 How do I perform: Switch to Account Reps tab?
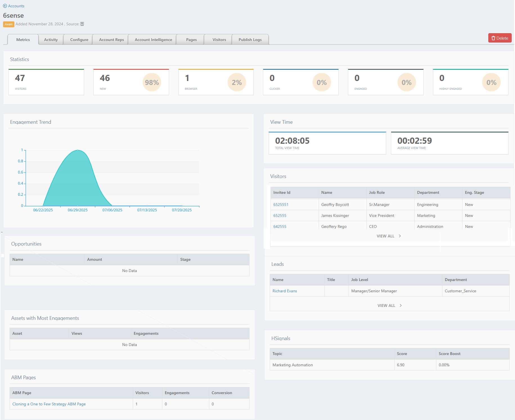(x=111, y=40)
